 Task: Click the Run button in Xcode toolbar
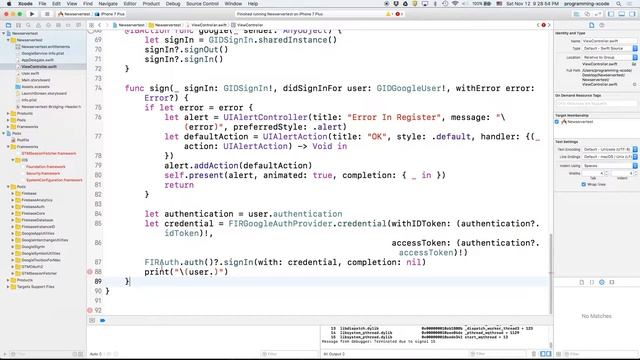(x=32, y=14)
